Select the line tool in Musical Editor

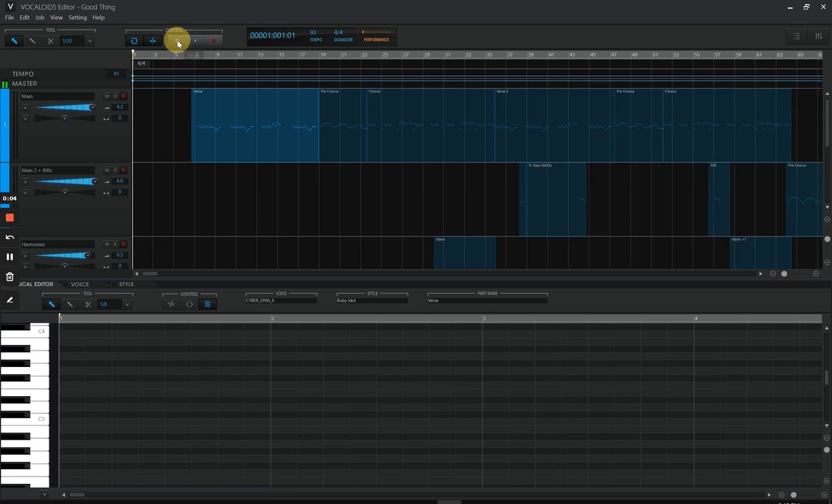[x=70, y=304]
